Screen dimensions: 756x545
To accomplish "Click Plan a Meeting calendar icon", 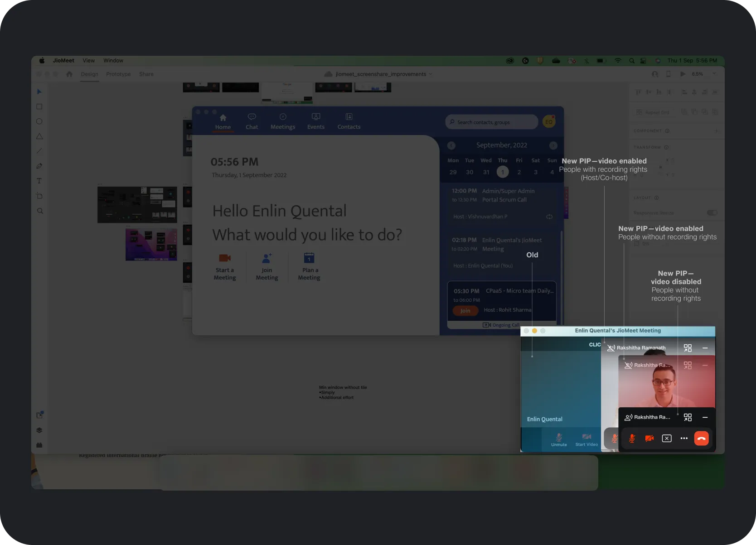I will [309, 258].
